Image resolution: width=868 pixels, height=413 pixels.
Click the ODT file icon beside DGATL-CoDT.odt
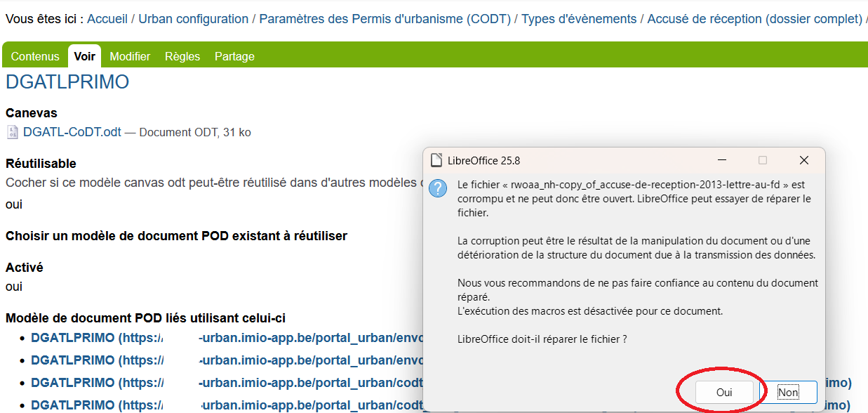(13, 132)
